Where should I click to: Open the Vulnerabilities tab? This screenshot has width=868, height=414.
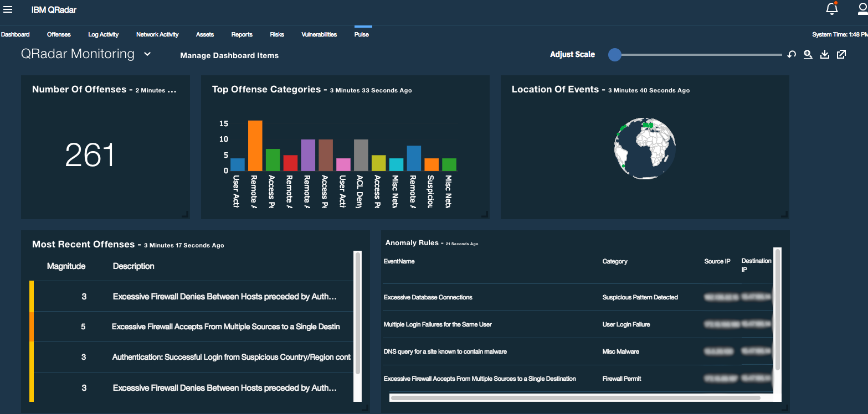[x=319, y=34]
